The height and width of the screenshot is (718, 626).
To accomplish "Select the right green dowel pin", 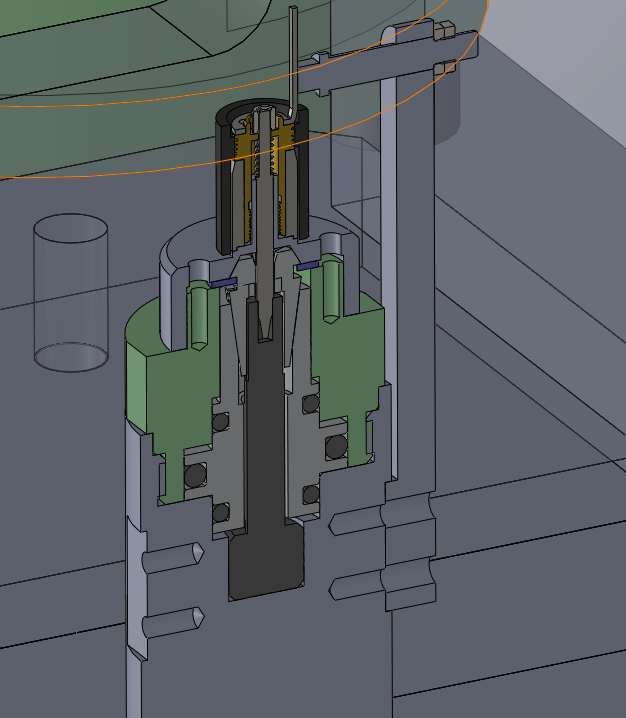I will [332, 289].
